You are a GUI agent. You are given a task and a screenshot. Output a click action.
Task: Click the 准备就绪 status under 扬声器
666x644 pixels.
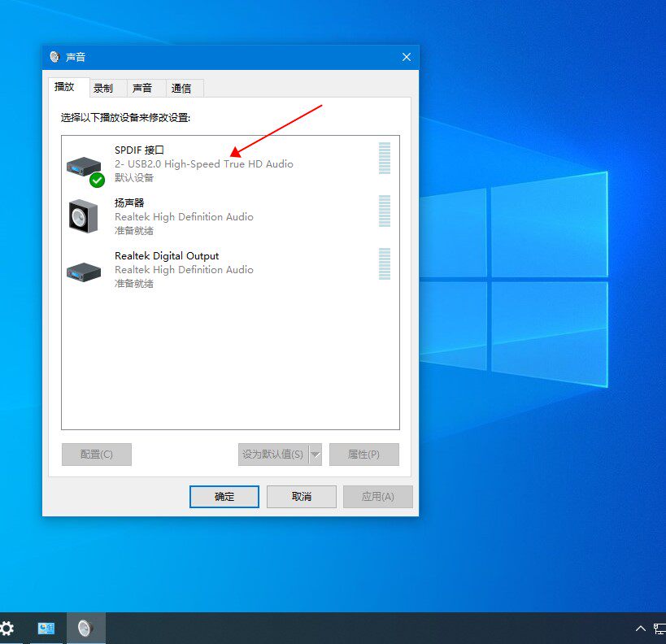point(134,231)
